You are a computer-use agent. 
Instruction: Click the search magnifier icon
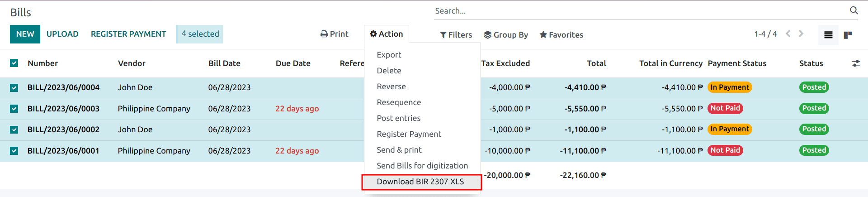(x=854, y=10)
